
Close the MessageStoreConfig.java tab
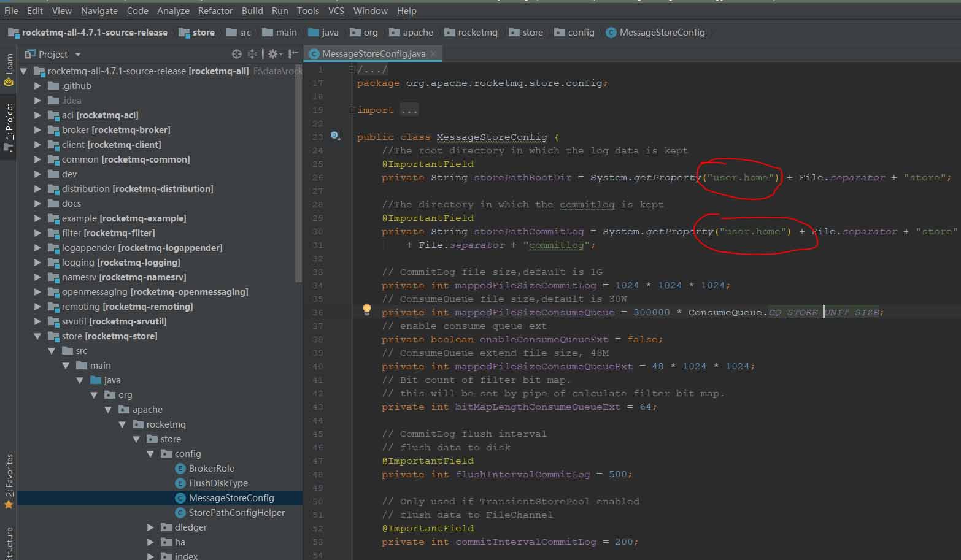point(433,54)
